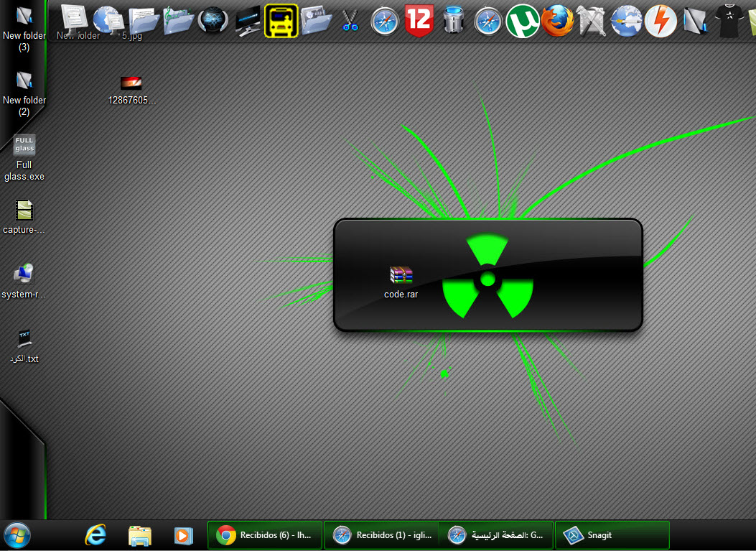Screen dimensions: 756x551
Task: Open Windows Explorer from the taskbar
Action: (140, 536)
